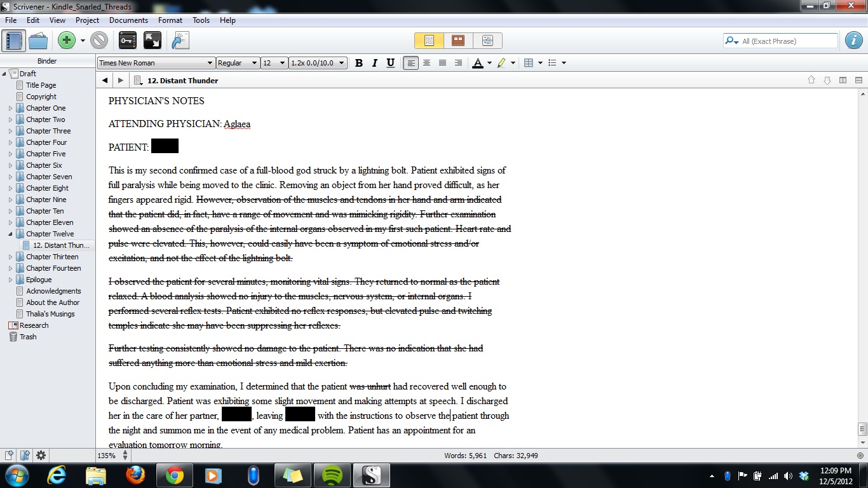Viewport: 868px width, 488px height.
Task: Open the Inspector with the info icon
Action: click(853, 41)
